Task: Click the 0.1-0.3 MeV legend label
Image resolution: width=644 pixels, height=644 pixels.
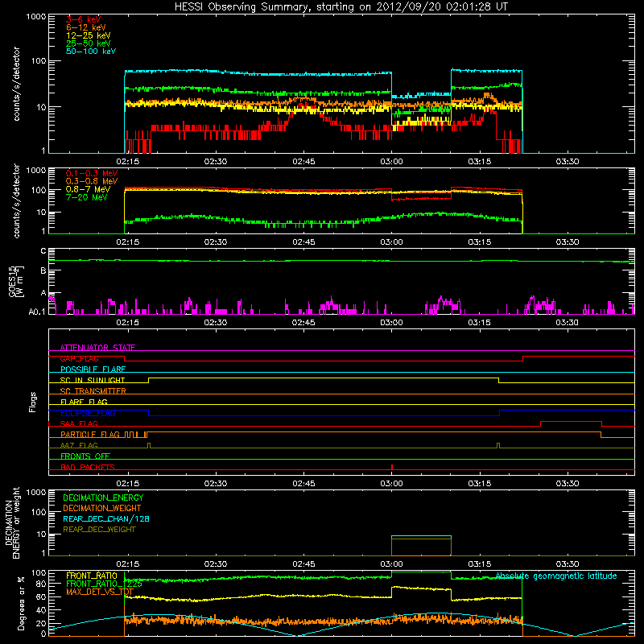Action: click(x=92, y=173)
